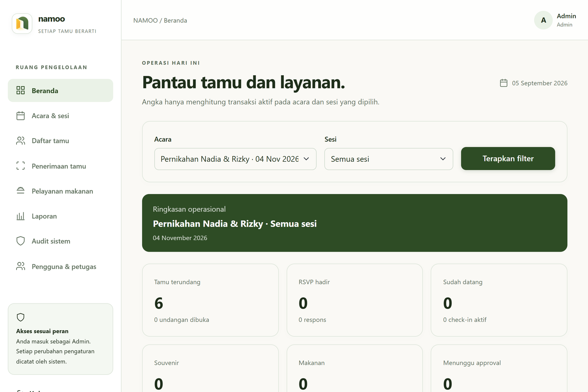Screen dimensions: 588x392
Task: Open the Acara dropdown
Action: (x=235, y=159)
